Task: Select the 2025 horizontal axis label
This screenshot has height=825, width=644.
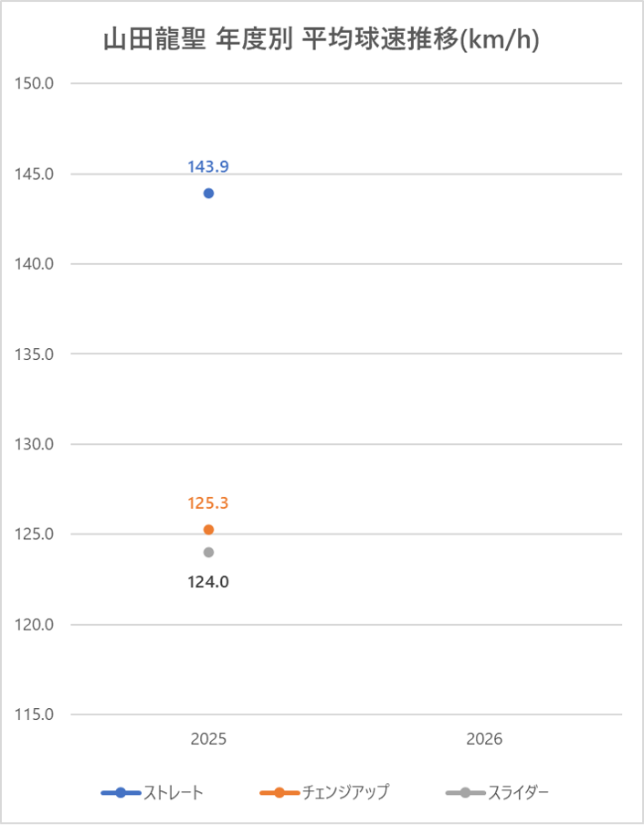Action: 208,739
